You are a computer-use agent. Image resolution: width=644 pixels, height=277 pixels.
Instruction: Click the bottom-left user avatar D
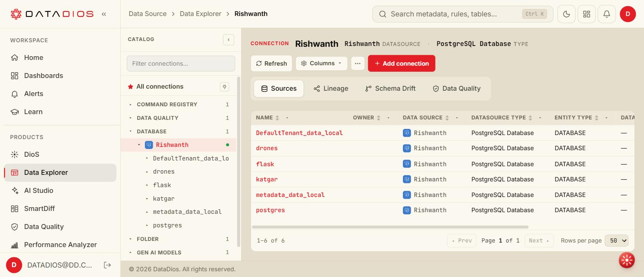pos(14,265)
